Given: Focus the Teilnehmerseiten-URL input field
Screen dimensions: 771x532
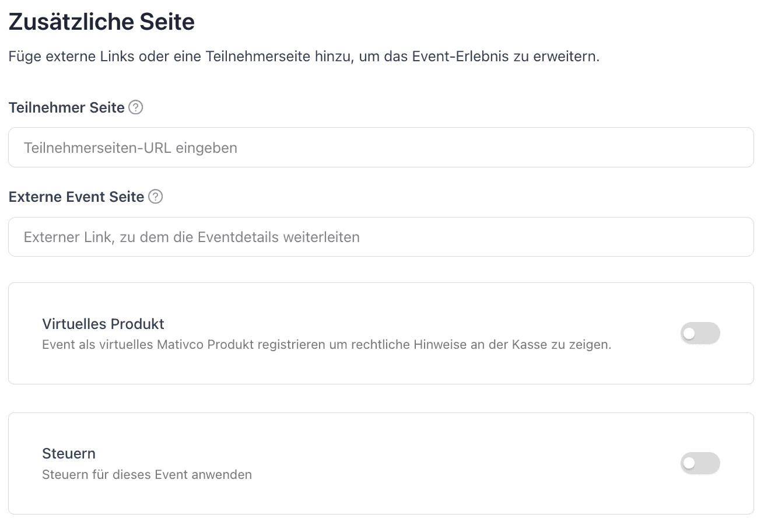Looking at the screenshot, I should click(x=380, y=148).
